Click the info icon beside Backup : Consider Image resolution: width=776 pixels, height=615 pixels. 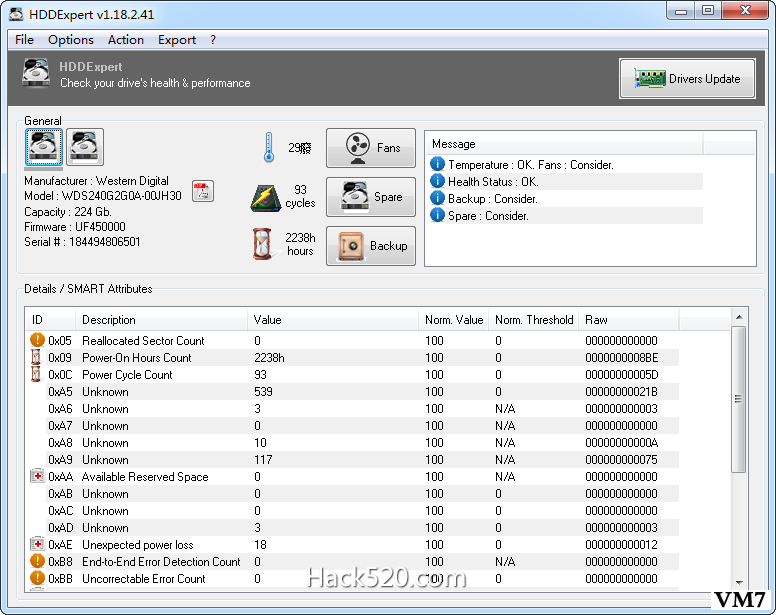[x=437, y=198]
